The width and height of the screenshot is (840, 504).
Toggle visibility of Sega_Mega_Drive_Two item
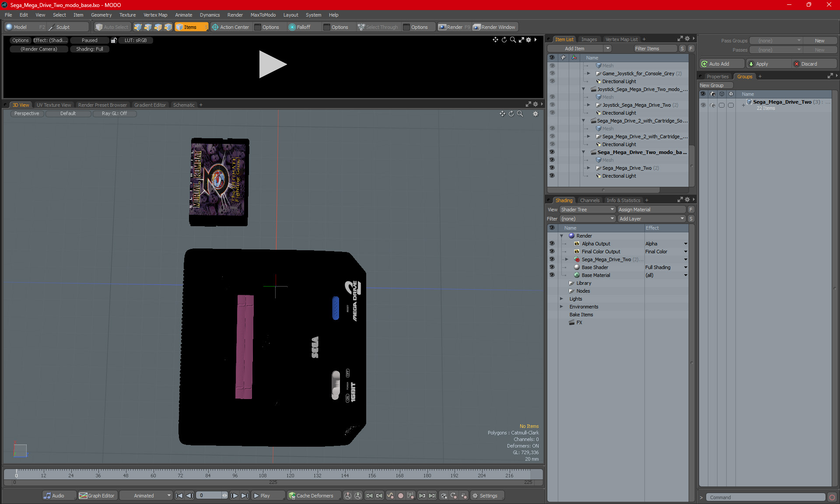click(552, 168)
